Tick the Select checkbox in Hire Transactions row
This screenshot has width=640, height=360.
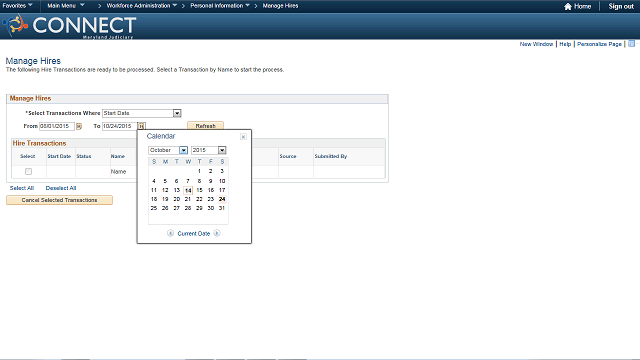28,171
